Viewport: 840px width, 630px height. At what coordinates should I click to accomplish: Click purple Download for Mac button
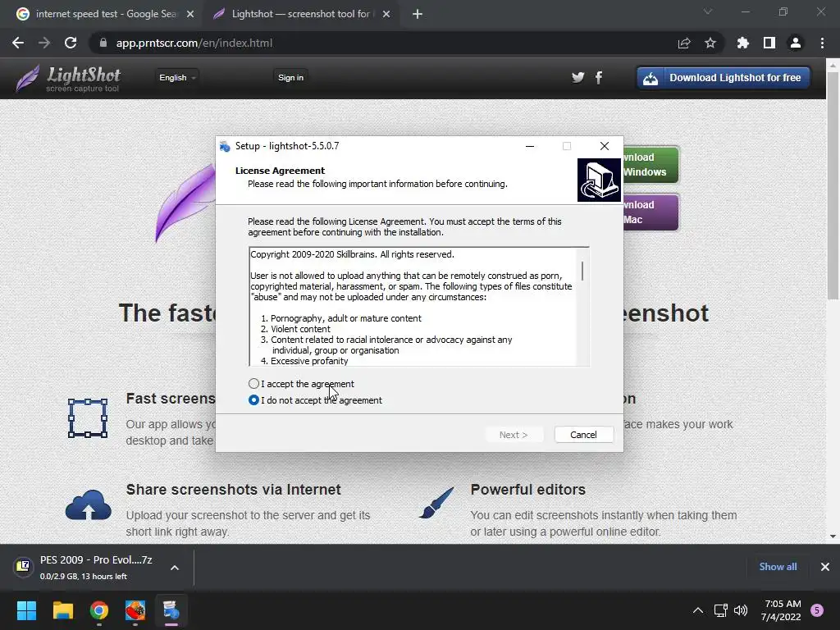[x=651, y=212]
